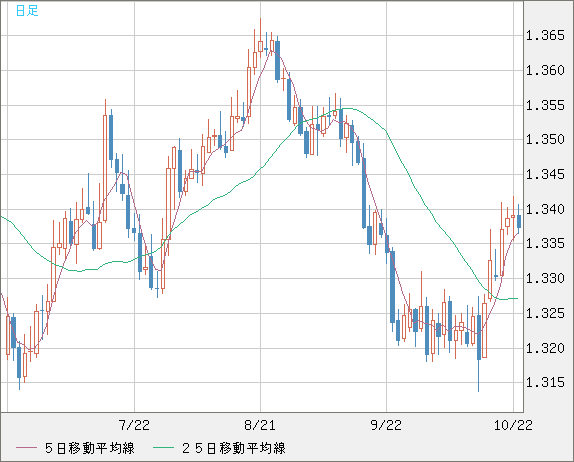
Task: Click the 日足 label at top left
Action: 27,11
